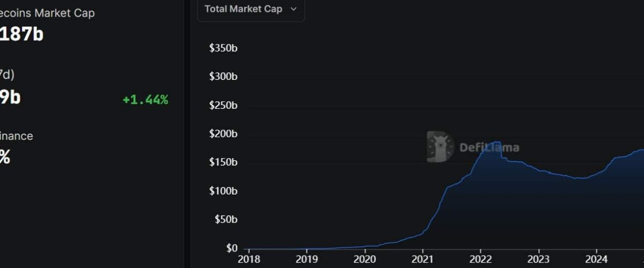Pick the 2023 year label below the chart
644x268 pixels.
(538, 260)
